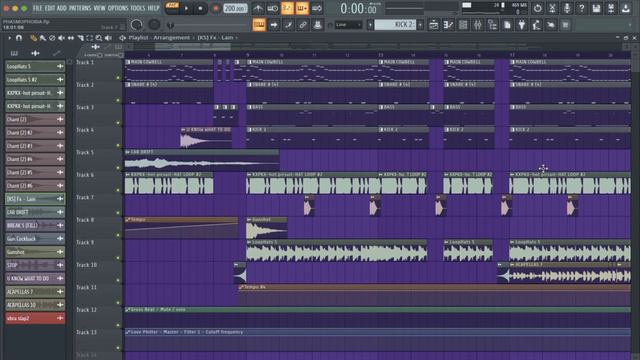
Task: Click the 200.000 tempo field
Action: tap(235, 8)
